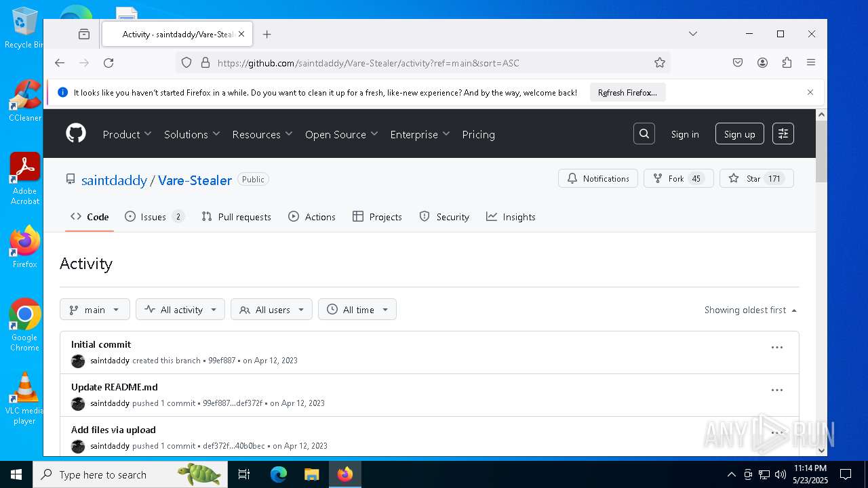The height and width of the screenshot is (488, 868).
Task: Open the Firefox account icon
Action: 762,63
